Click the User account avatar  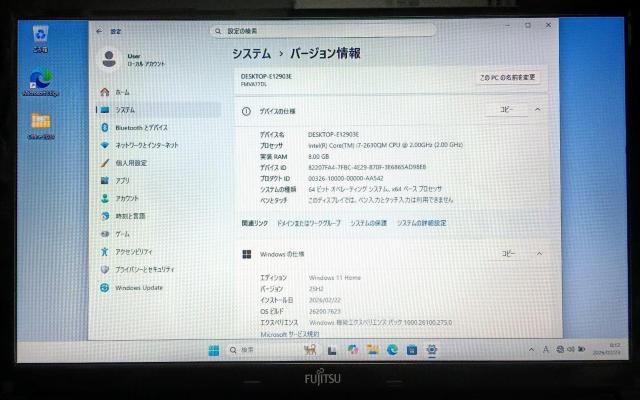109,59
